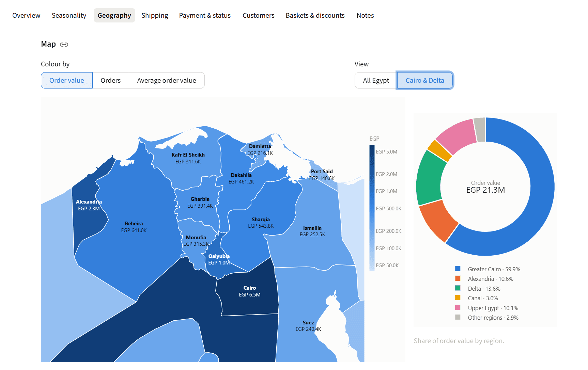Click the Other regions grey legend swatch
This screenshot has width=588, height=370.
[x=458, y=317]
